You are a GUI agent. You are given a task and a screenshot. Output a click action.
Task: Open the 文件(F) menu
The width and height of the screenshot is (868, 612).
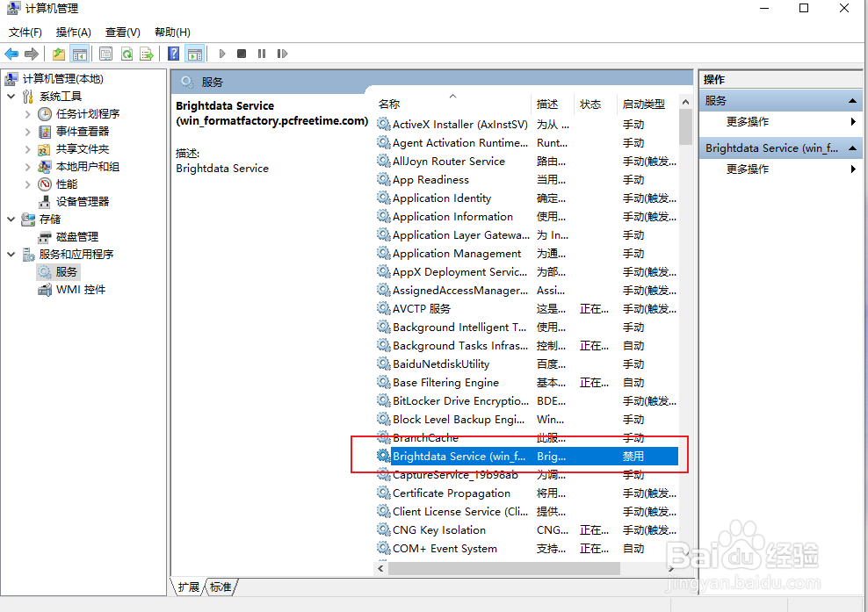pos(25,32)
